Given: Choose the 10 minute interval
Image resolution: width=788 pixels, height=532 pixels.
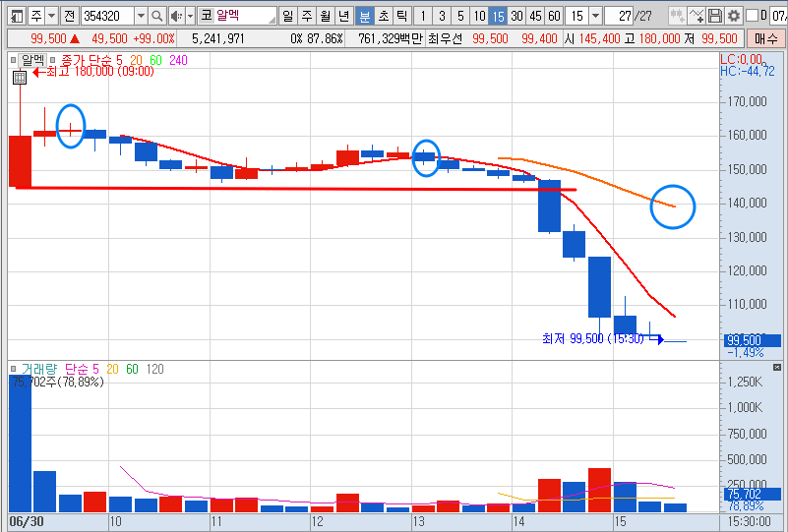Looking at the screenshot, I should point(479,16).
